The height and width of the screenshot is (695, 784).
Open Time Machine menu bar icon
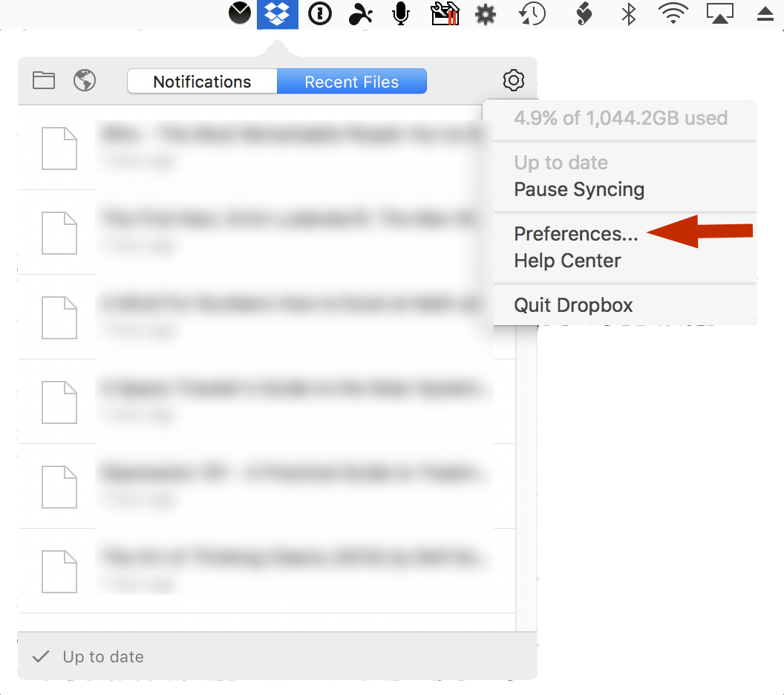coord(532,14)
